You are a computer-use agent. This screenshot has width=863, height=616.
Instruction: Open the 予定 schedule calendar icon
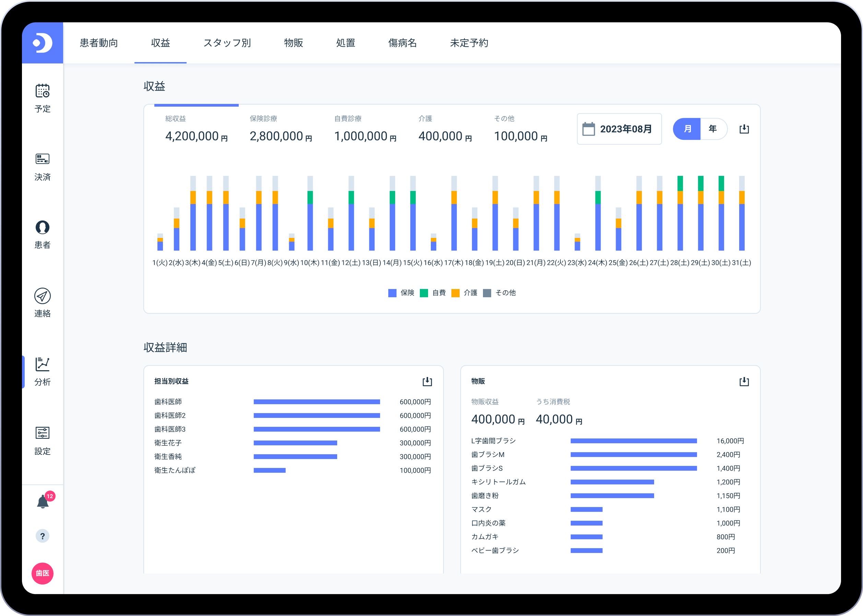pos(43,91)
